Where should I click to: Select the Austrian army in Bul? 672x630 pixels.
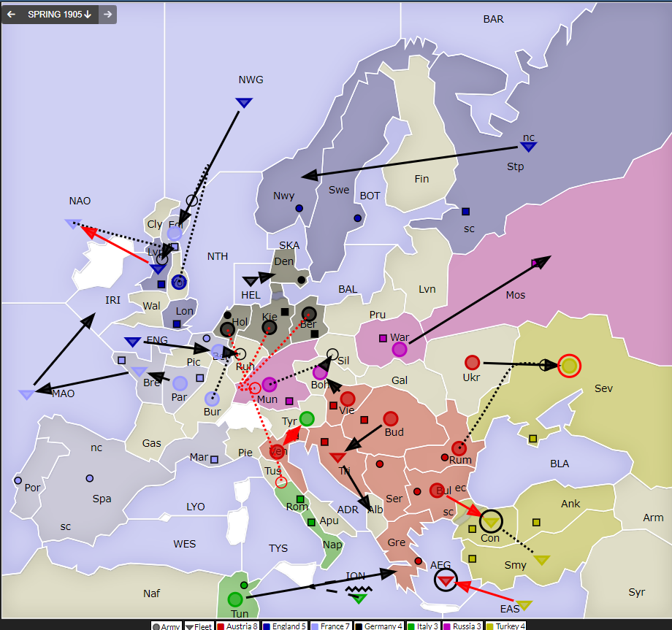437,491
